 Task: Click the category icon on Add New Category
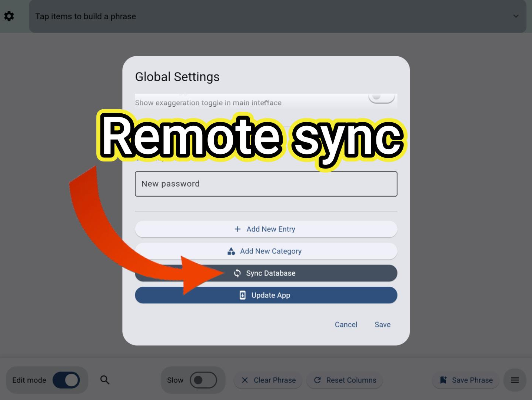pos(231,251)
